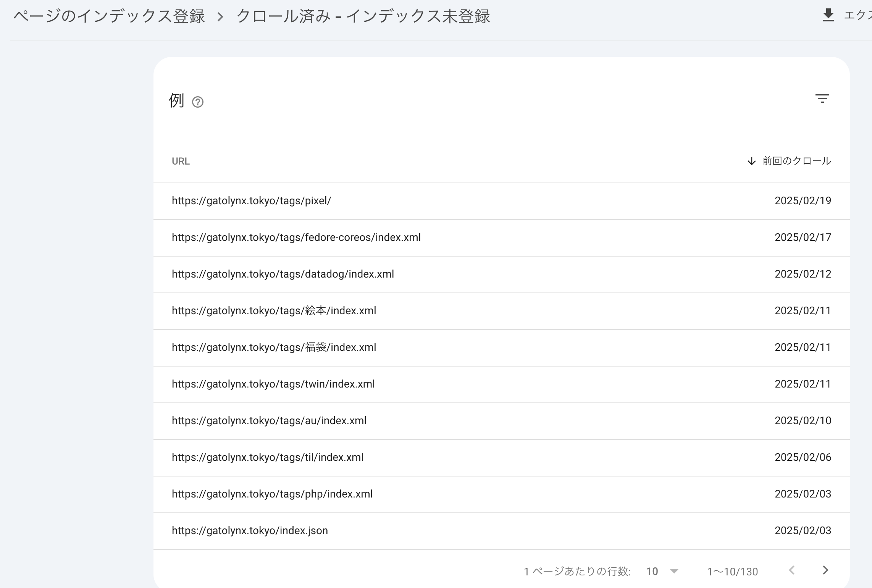Select the index.json URL row
Viewport: 872px width, 588px height.
coord(250,531)
